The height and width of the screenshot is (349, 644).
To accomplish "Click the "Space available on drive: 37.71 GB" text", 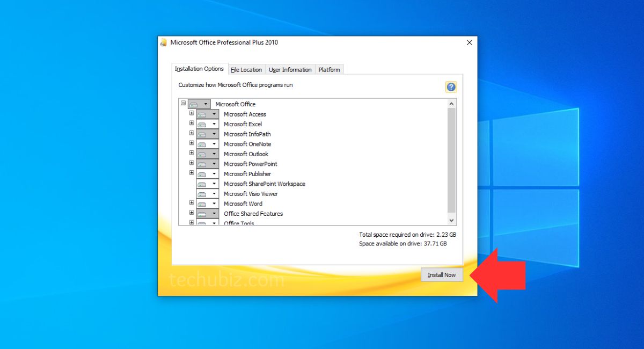I will (x=402, y=244).
